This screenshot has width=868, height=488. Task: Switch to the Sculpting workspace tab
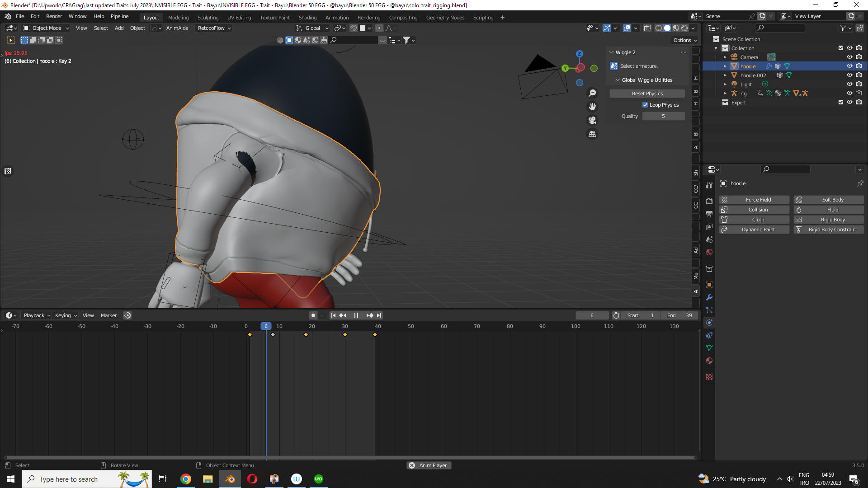[208, 18]
